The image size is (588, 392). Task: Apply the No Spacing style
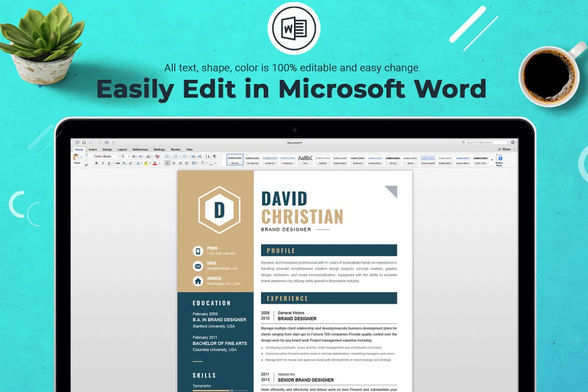(x=252, y=160)
